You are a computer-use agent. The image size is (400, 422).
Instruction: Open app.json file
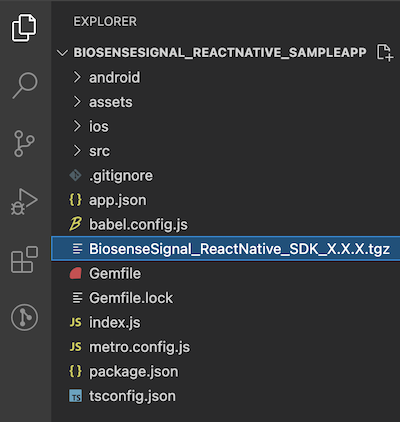226,200
